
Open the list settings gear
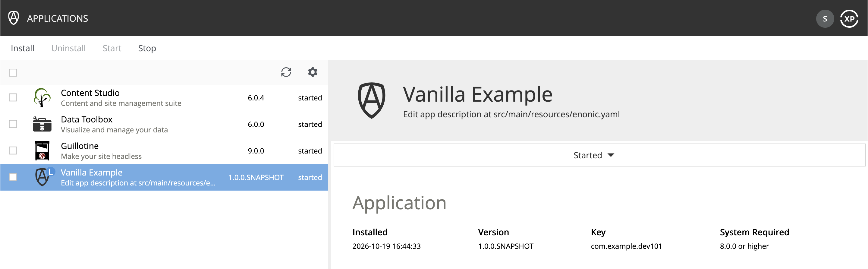313,72
